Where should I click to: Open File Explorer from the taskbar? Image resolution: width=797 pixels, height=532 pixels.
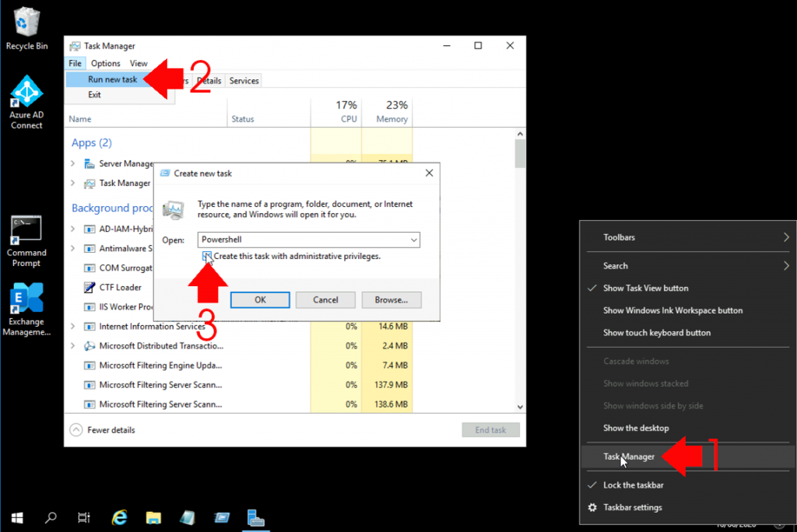(x=153, y=517)
